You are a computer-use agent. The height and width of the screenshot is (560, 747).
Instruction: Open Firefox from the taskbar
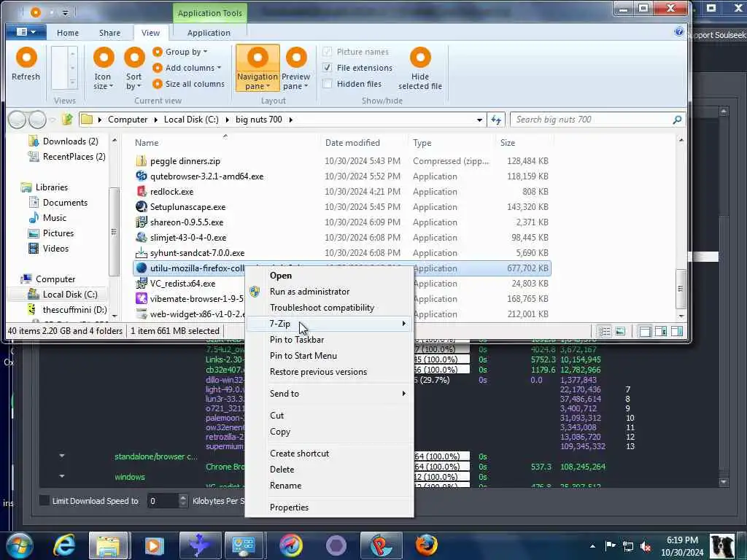[426, 545]
